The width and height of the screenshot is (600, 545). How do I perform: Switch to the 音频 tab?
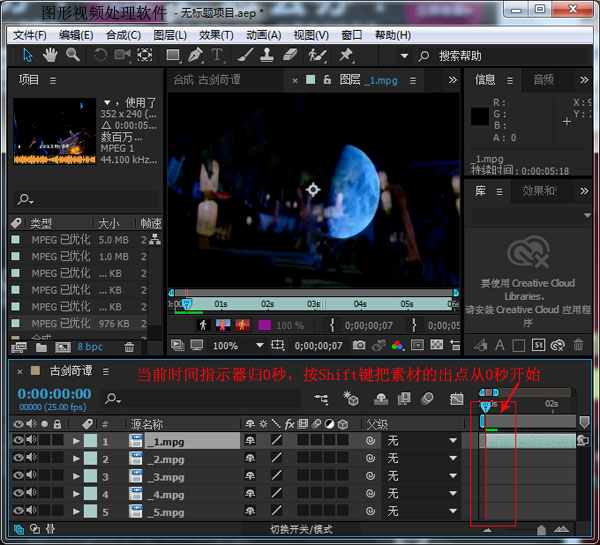pos(543,80)
